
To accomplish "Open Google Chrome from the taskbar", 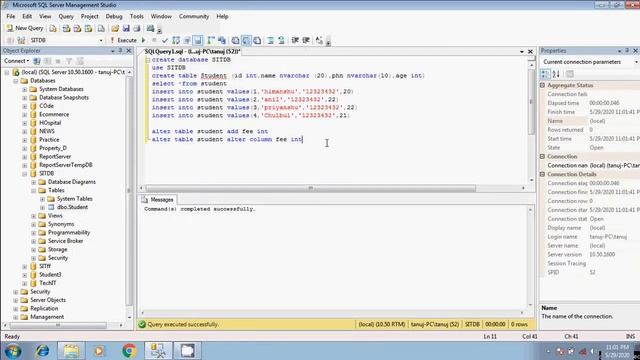I will [x=129, y=351].
